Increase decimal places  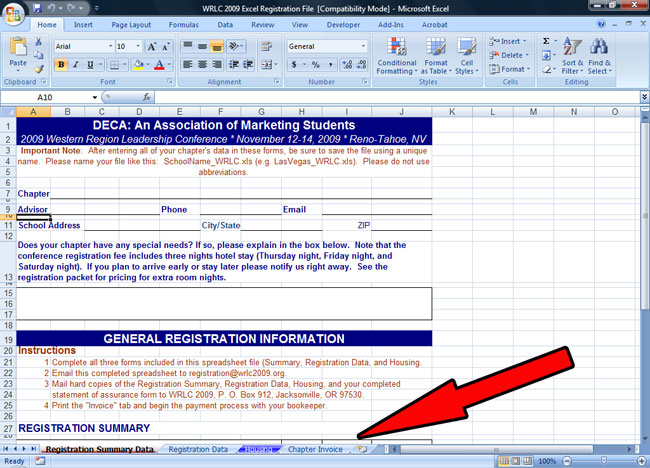pos(347,65)
